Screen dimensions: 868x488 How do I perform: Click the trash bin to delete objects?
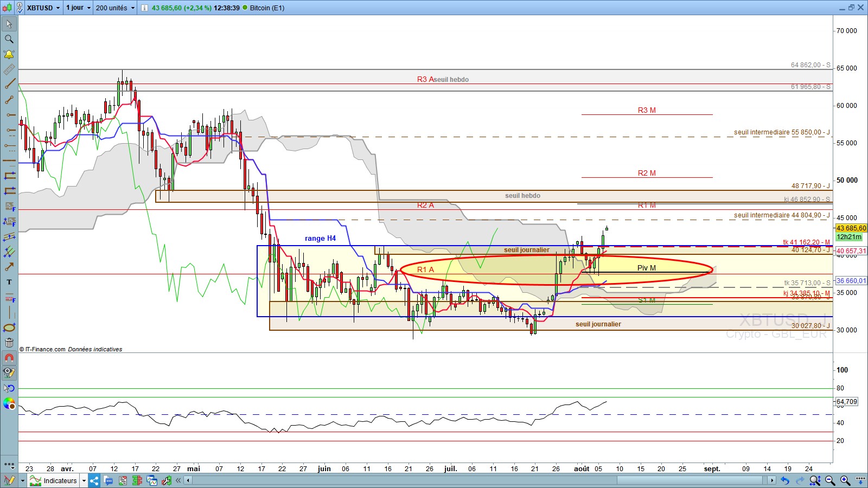9,343
